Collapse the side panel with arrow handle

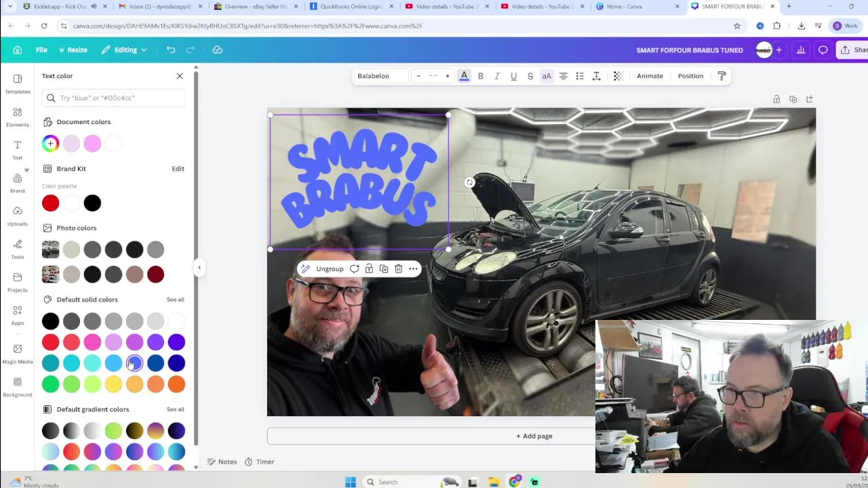coord(199,268)
